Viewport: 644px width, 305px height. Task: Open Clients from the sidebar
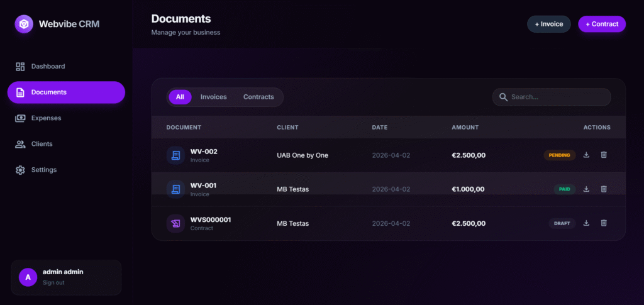42,144
